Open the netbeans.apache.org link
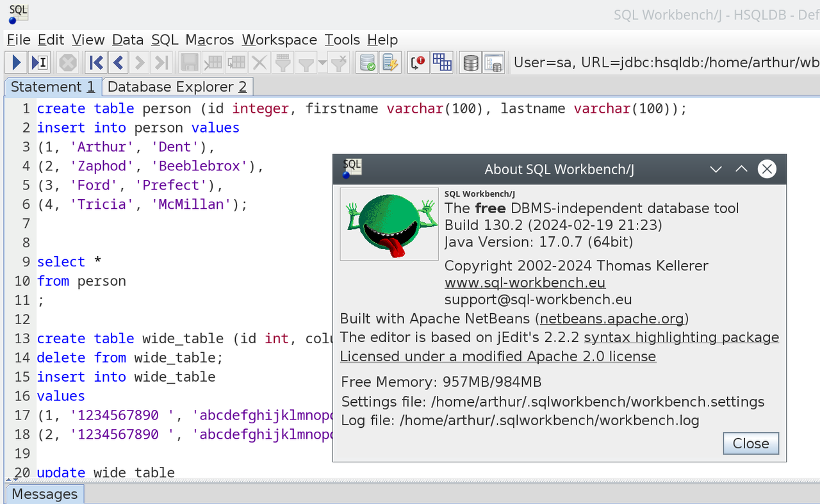This screenshot has height=504, width=820. click(x=611, y=318)
